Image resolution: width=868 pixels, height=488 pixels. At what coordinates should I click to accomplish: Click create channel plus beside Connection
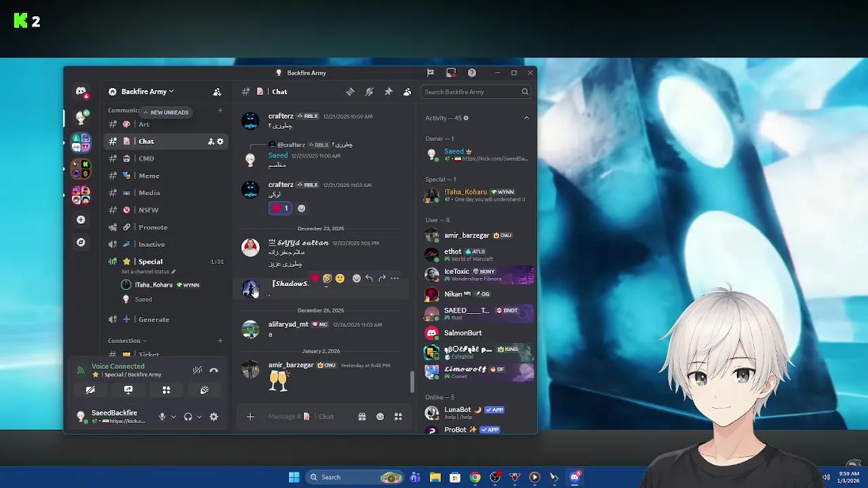(220, 340)
